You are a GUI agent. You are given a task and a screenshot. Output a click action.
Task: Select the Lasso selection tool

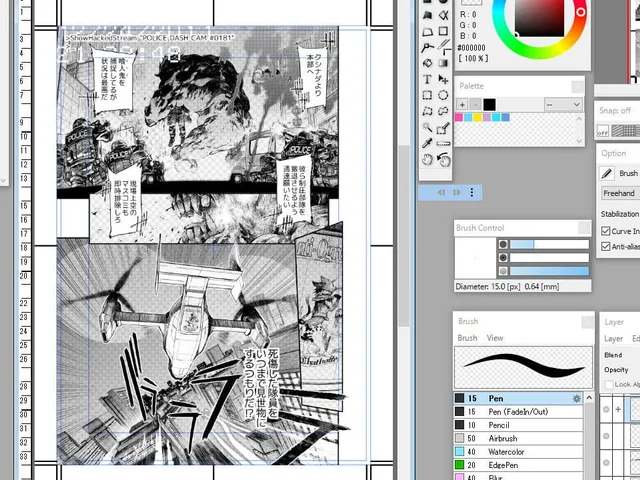(443, 111)
